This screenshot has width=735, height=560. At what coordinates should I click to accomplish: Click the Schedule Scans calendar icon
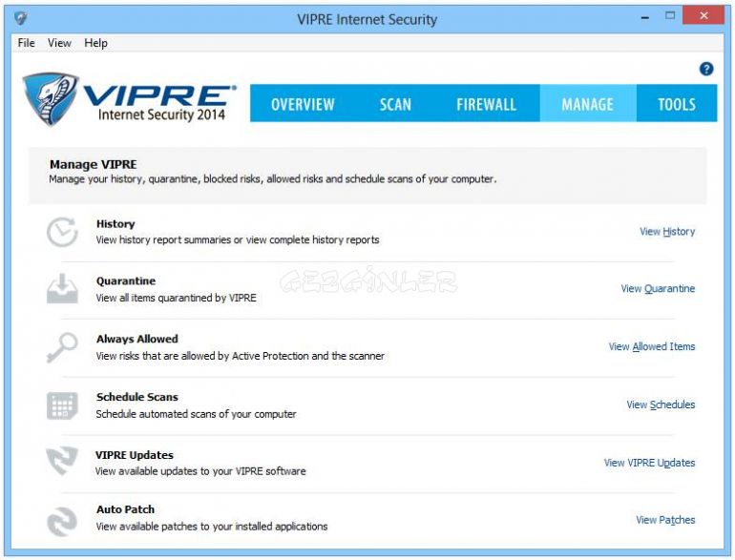[x=62, y=405]
